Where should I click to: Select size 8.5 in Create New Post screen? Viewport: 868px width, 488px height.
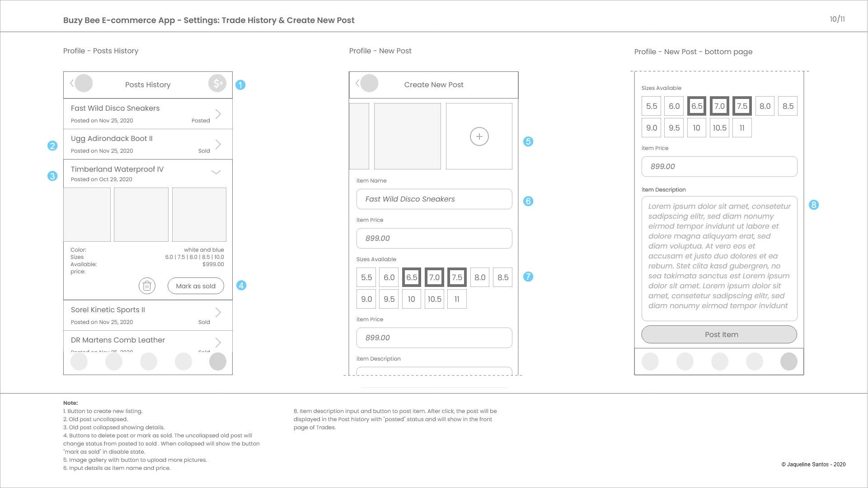tap(503, 277)
